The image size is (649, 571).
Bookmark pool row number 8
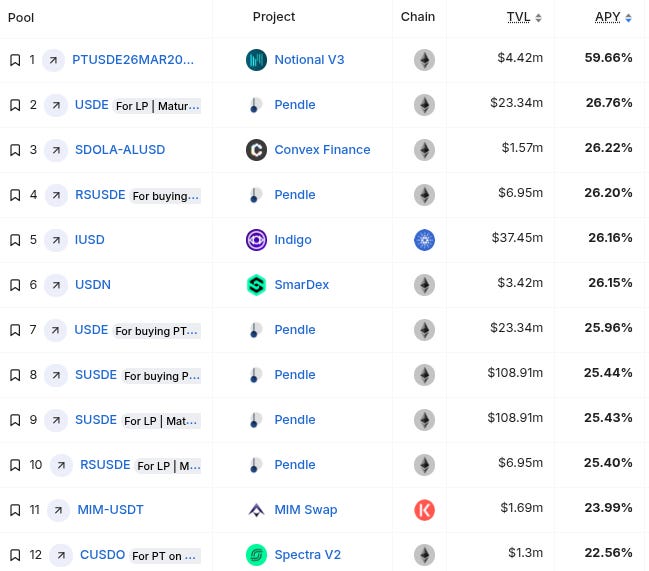tap(15, 375)
